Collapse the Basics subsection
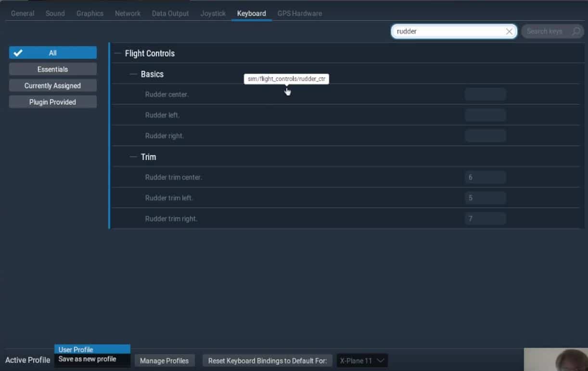 134,74
